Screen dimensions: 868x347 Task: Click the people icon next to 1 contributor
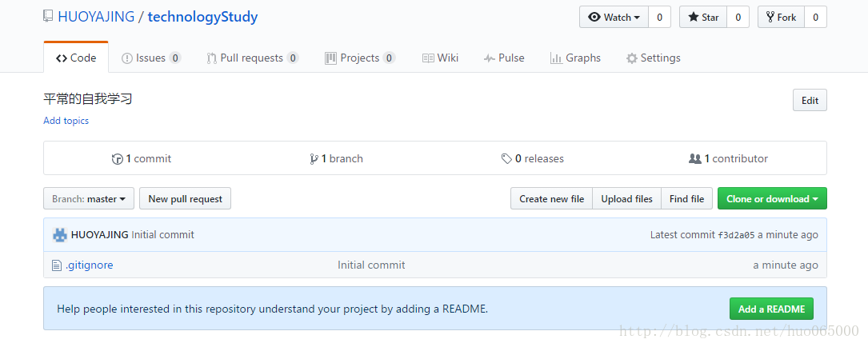pos(695,159)
